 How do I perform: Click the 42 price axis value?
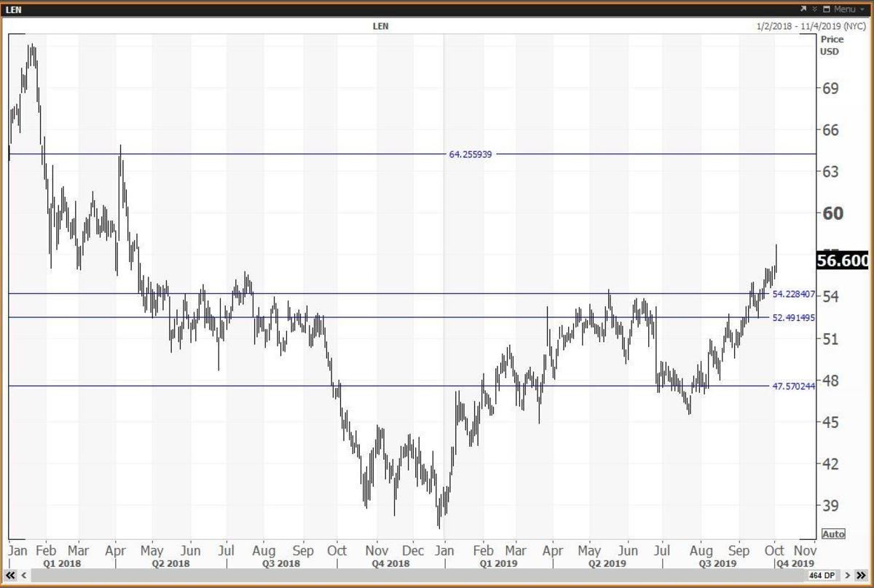click(831, 464)
